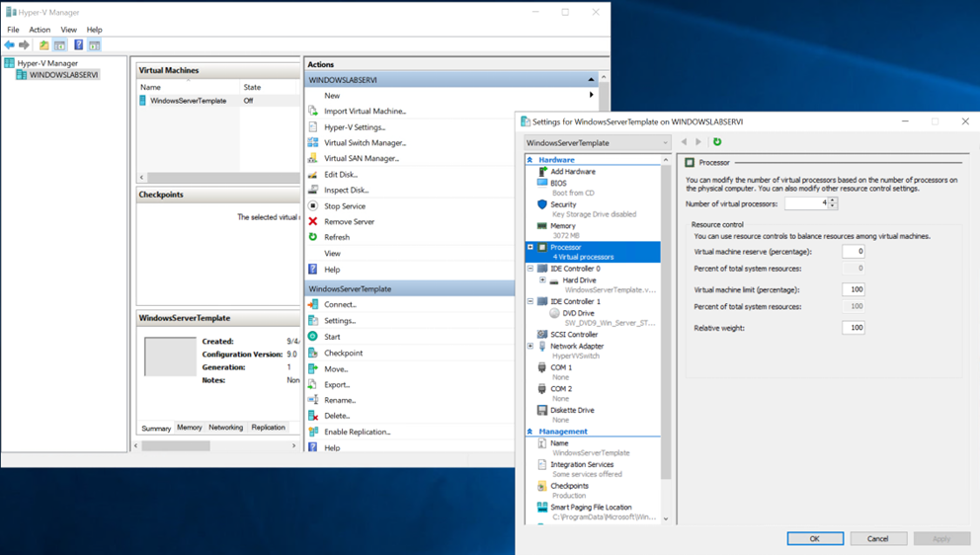Click the Edit Disk action
980x555 pixels.
pos(341,175)
